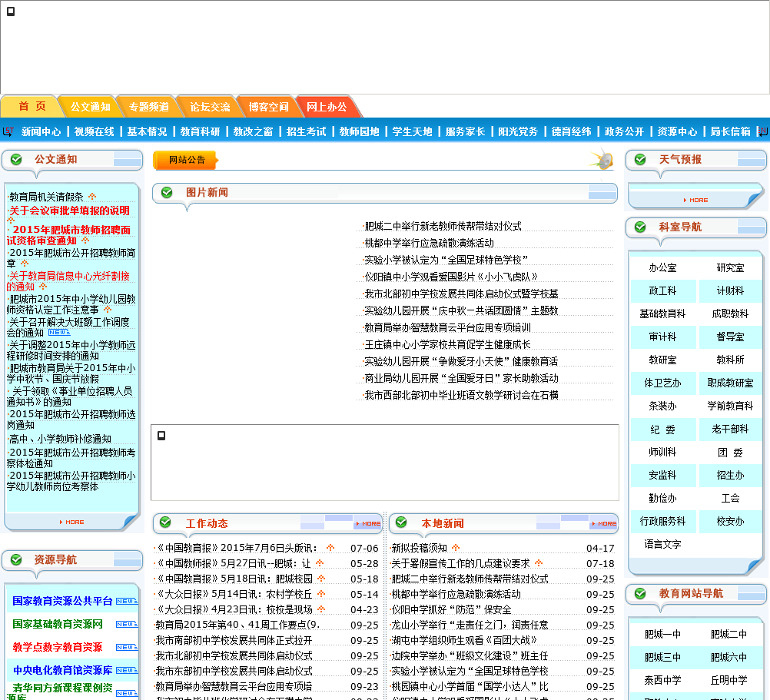Click the right arrow icon on blue navigation bar
This screenshot has height=700, width=770.
pyautogui.click(x=762, y=131)
